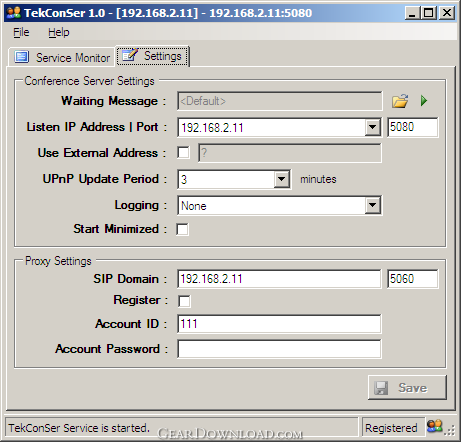Click the Settings tab pencil icon

(130, 55)
